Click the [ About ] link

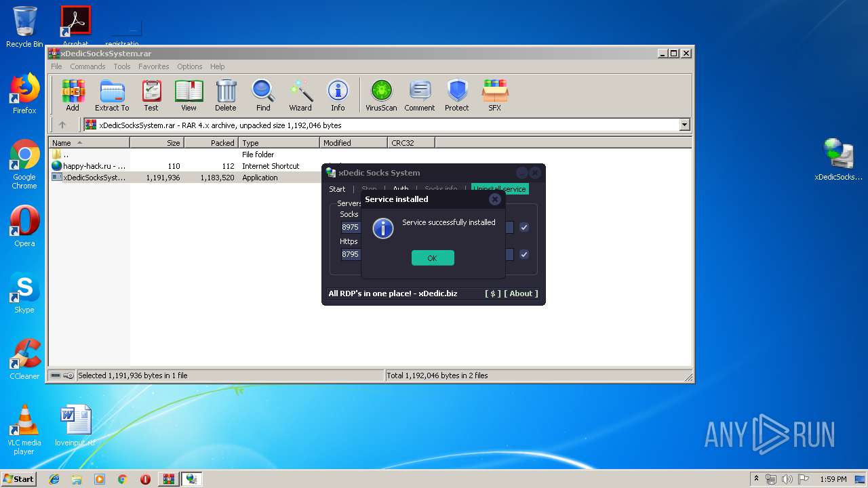coord(521,293)
